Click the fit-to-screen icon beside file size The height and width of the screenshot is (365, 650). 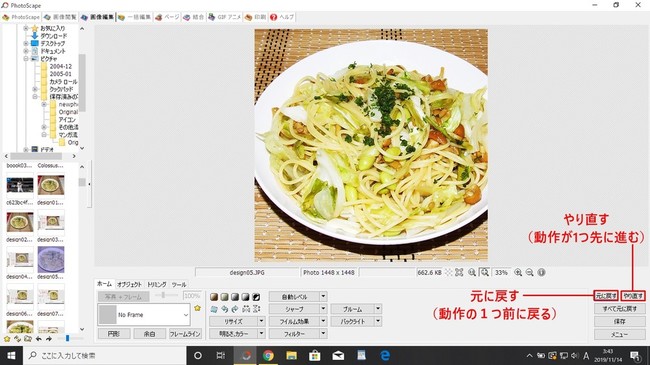pos(459,273)
